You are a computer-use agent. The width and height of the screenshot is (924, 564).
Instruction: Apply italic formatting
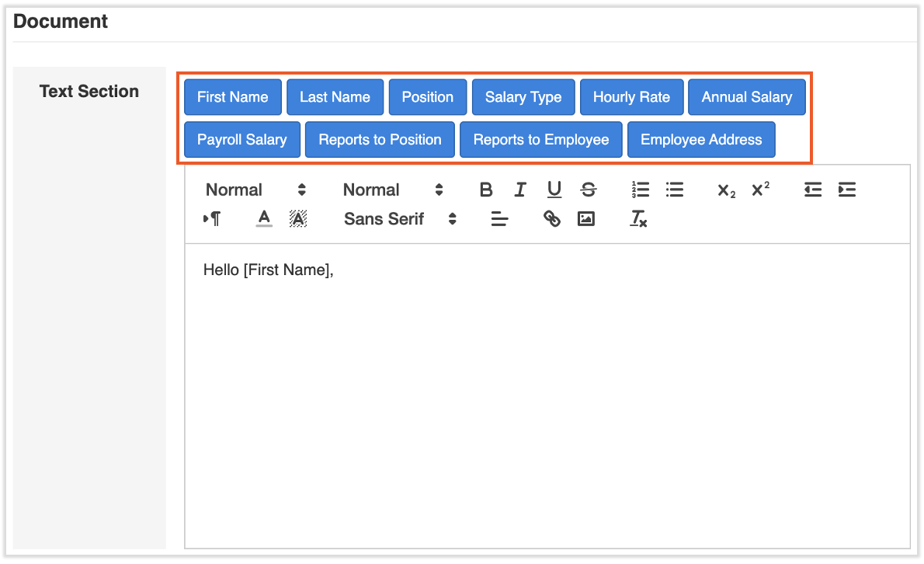coord(520,190)
